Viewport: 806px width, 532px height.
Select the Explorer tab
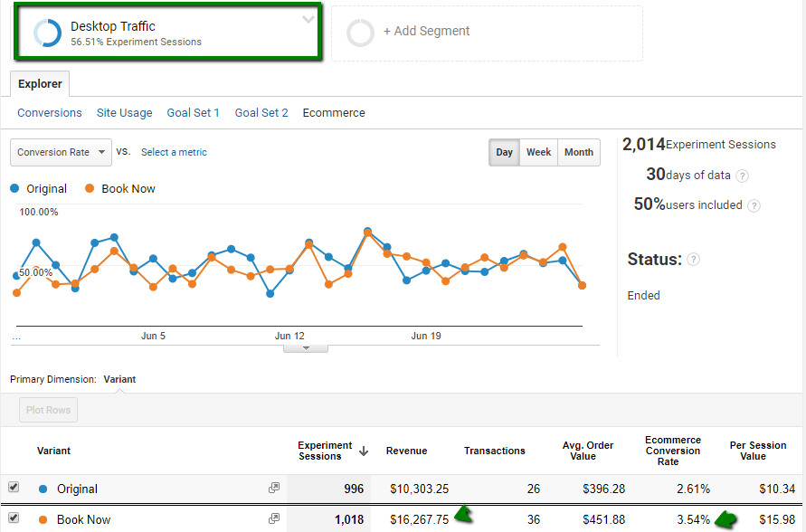point(40,84)
